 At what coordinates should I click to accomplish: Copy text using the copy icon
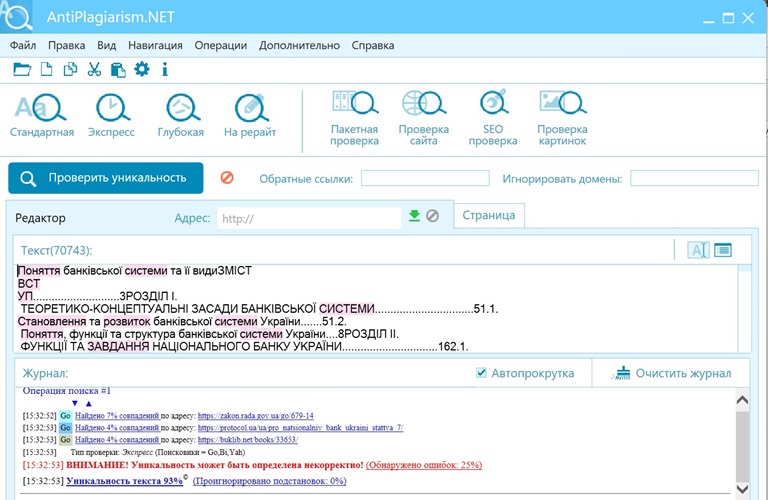pyautogui.click(x=71, y=69)
